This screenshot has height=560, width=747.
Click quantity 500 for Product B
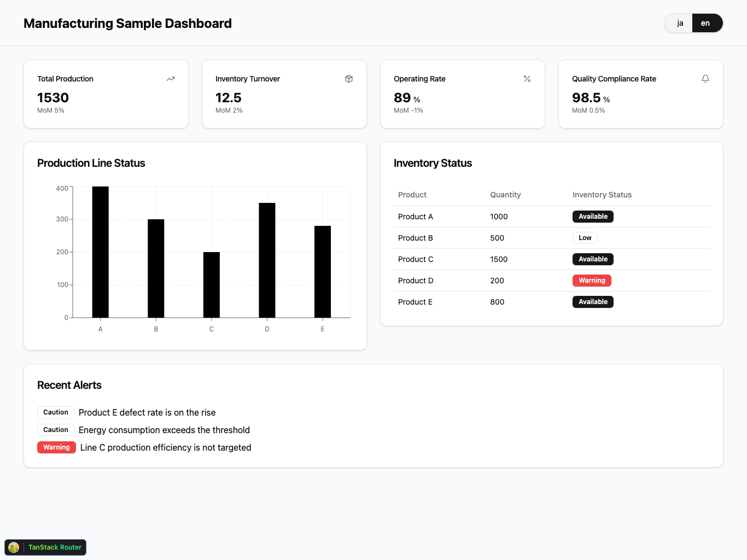tap(497, 238)
